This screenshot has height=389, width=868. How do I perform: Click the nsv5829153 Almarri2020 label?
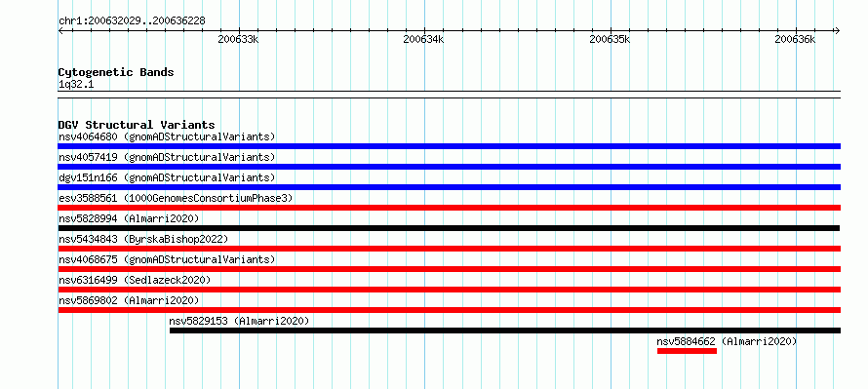[x=239, y=321]
